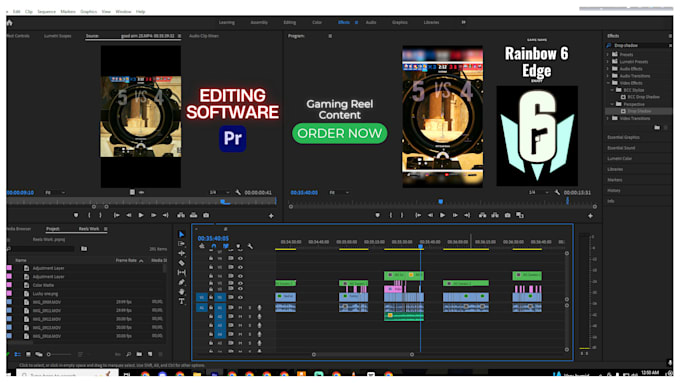This screenshot has height=383, width=680.
Task: Expand the Presets folder in Effects
Action: pos(608,55)
